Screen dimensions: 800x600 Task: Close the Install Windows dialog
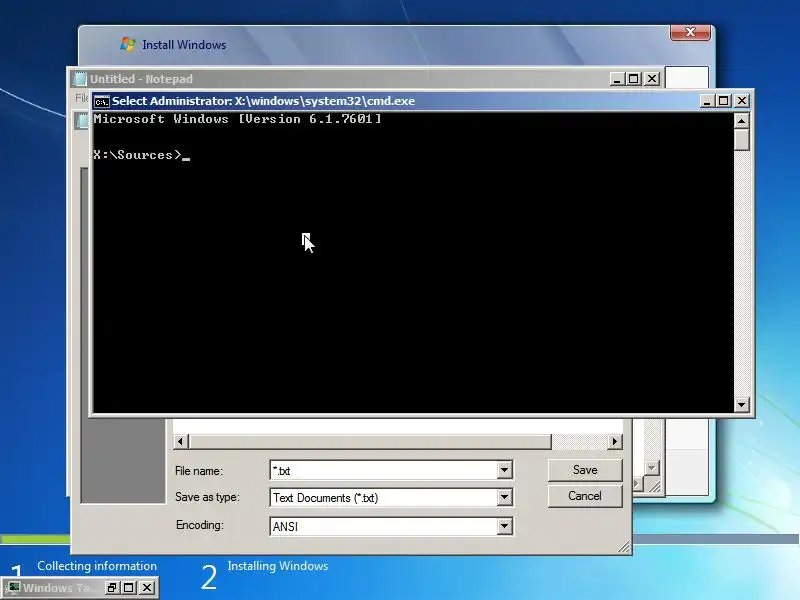point(690,32)
